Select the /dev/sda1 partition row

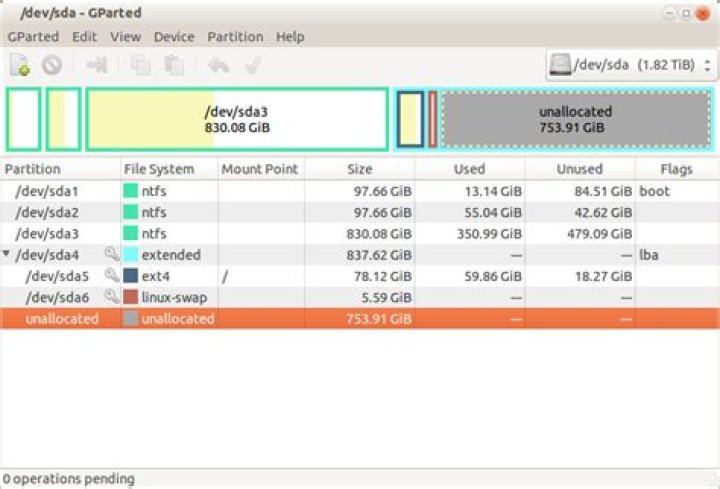[360, 191]
